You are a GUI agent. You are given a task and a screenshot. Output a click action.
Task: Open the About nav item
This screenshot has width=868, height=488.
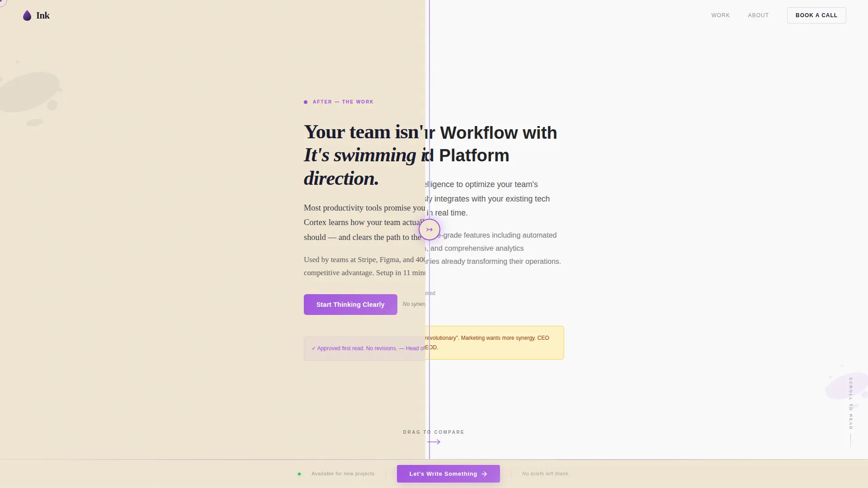758,15
